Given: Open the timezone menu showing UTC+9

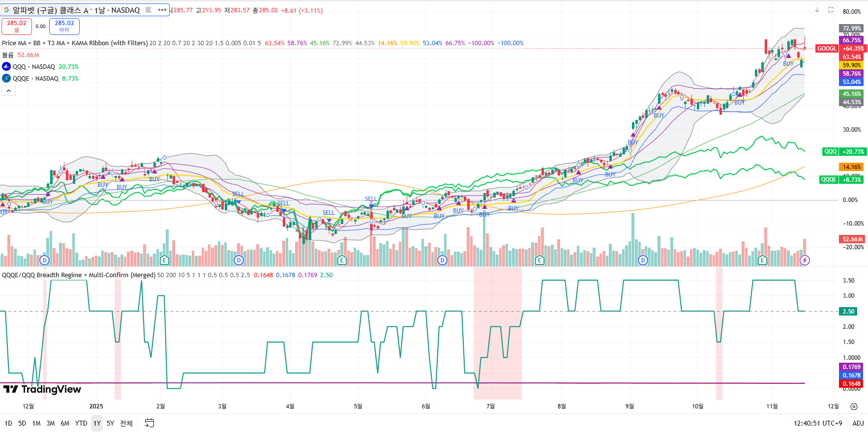Looking at the screenshot, I should [818, 423].
